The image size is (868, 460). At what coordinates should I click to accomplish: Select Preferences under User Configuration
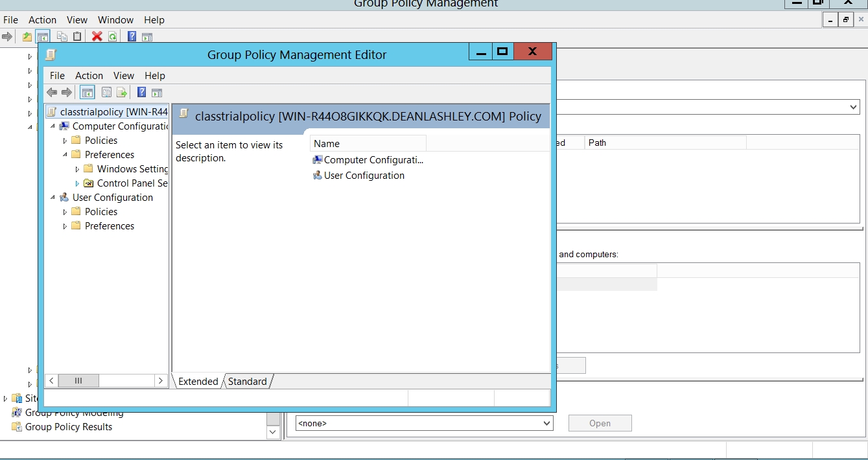pyautogui.click(x=110, y=225)
